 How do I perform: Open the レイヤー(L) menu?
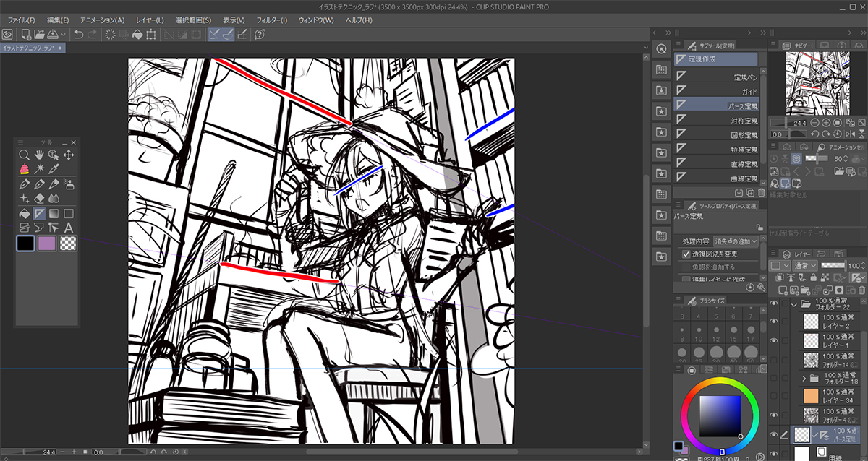click(150, 20)
